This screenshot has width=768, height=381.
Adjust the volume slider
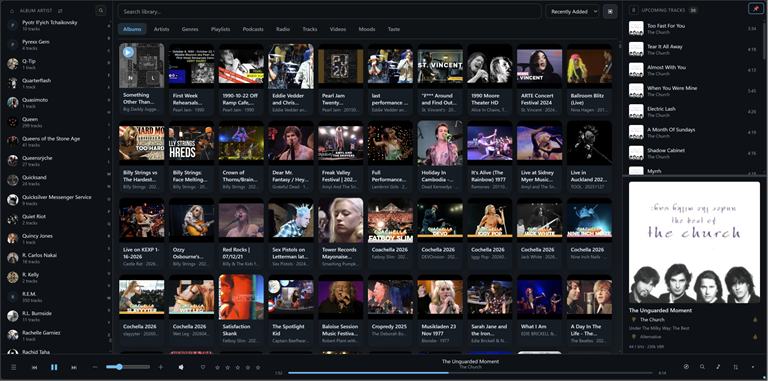[128, 367]
